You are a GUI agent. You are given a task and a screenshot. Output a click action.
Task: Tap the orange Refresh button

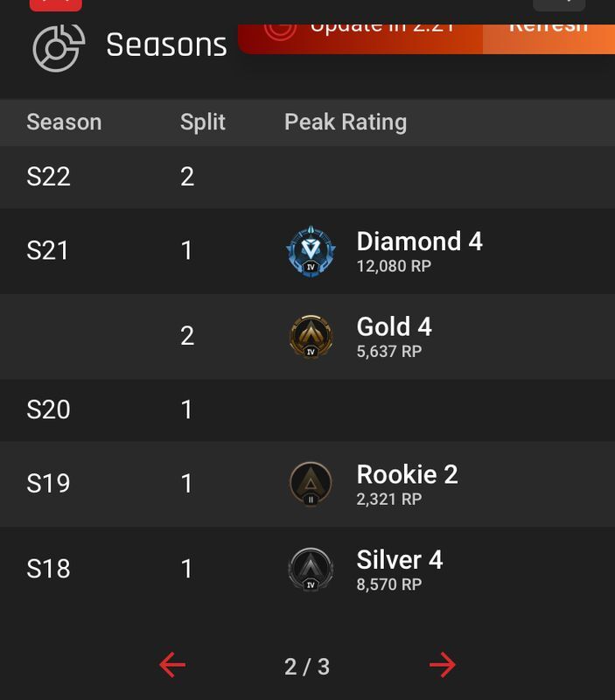click(549, 38)
